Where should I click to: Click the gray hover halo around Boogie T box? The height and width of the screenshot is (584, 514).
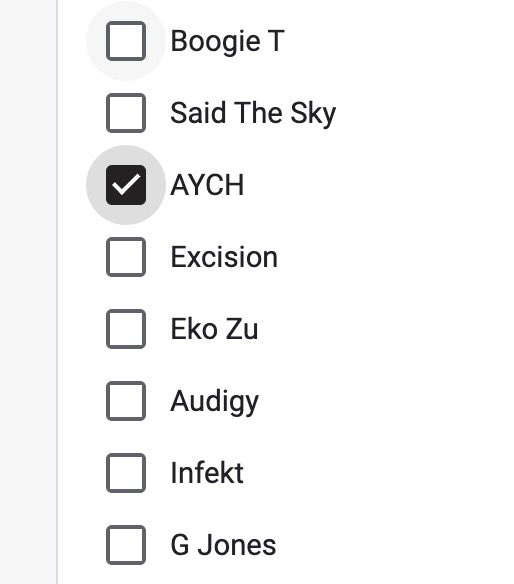click(126, 41)
